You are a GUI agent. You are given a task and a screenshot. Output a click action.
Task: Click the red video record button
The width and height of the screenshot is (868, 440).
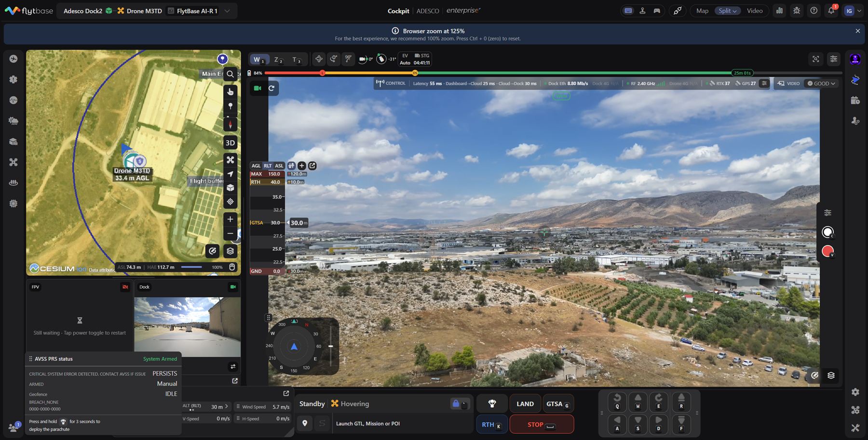[x=827, y=251]
